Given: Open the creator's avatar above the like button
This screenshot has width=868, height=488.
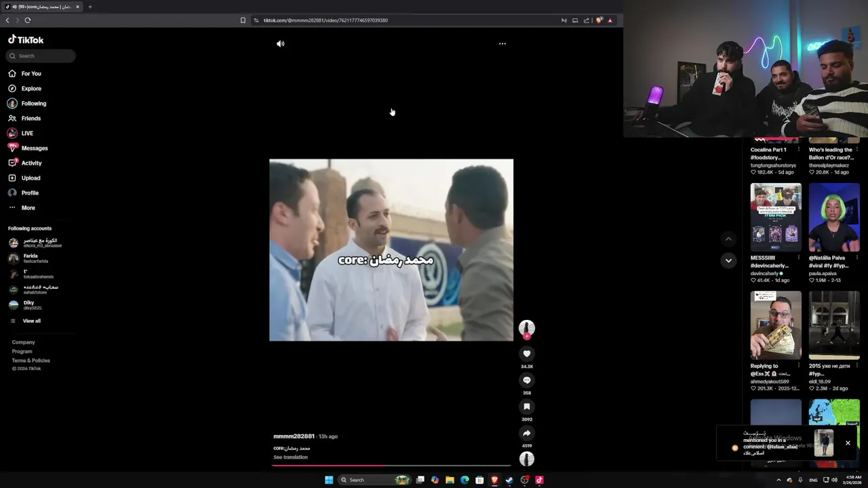Looking at the screenshot, I should pos(527,328).
